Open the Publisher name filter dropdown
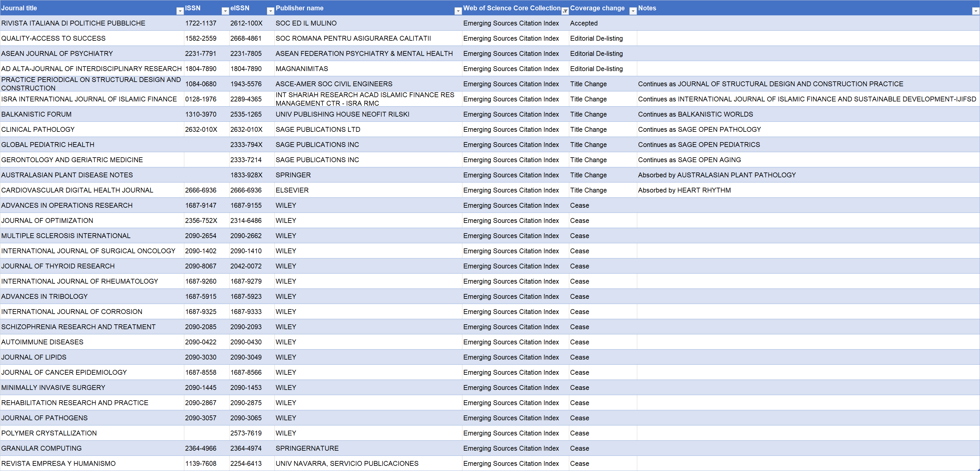This screenshot has height=471, width=980. [458, 12]
